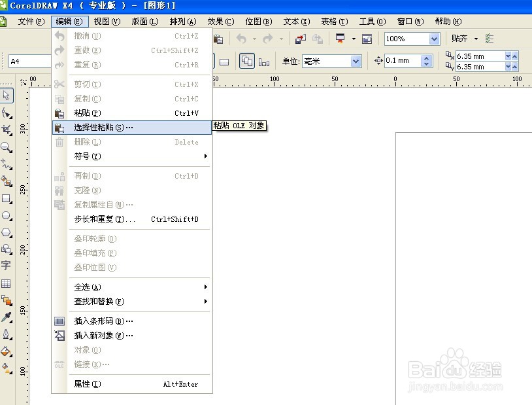Open the 窗口(W) menu
The width and height of the screenshot is (532, 405).
click(x=410, y=22)
